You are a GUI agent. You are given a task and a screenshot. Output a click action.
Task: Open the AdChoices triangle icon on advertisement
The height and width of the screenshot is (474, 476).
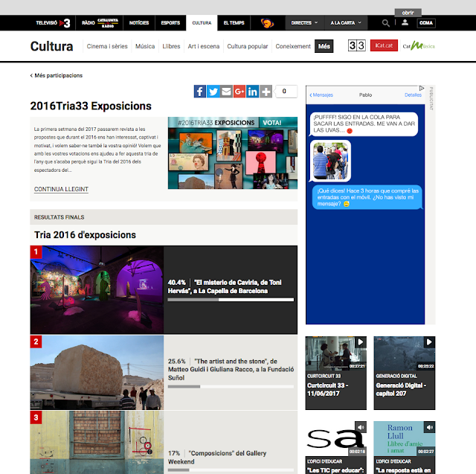click(x=422, y=88)
